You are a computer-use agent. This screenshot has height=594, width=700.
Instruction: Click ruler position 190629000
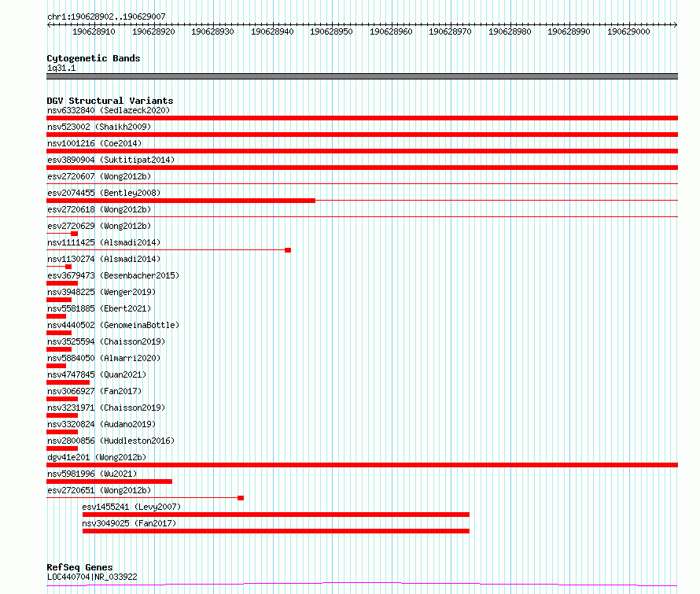point(628,31)
